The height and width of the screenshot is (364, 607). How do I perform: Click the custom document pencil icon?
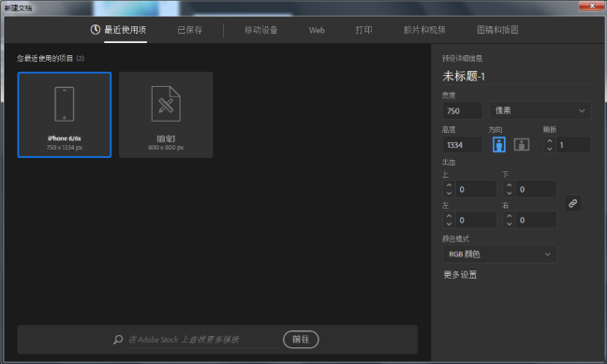click(x=166, y=104)
